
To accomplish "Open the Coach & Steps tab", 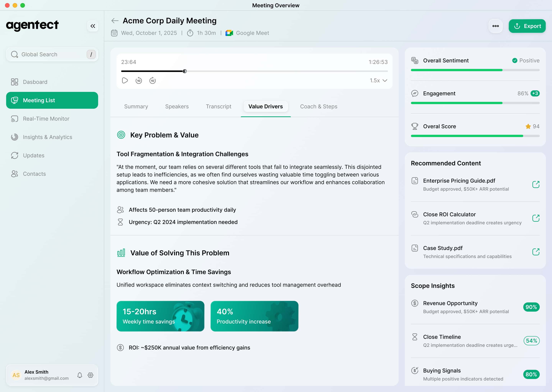I will pyautogui.click(x=318, y=106).
